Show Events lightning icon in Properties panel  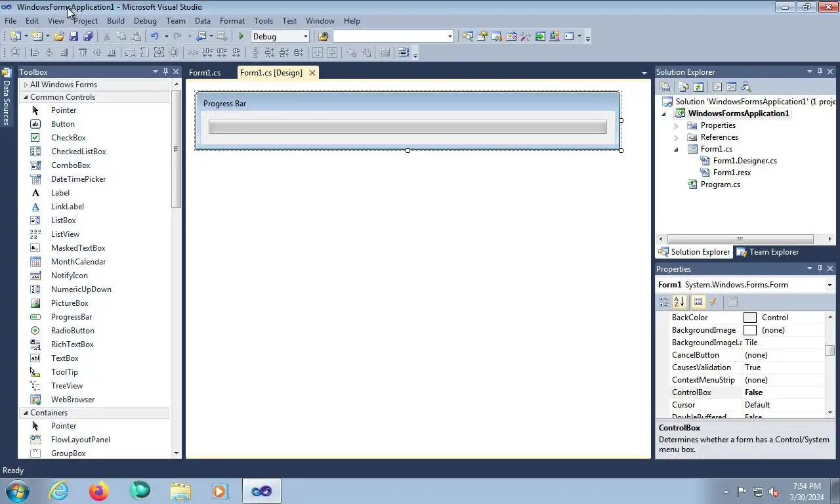(713, 302)
